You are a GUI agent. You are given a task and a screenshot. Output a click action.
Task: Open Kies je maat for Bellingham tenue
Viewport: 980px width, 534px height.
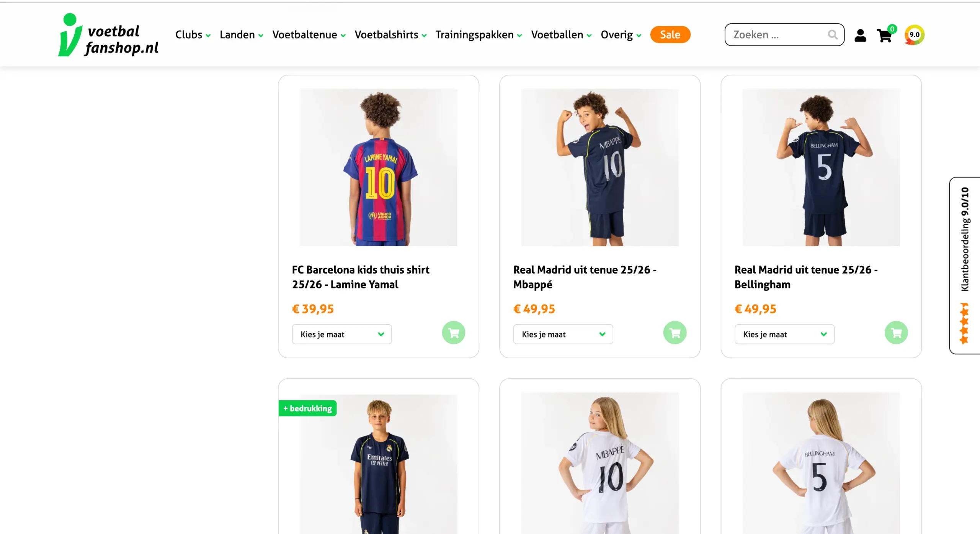(784, 334)
